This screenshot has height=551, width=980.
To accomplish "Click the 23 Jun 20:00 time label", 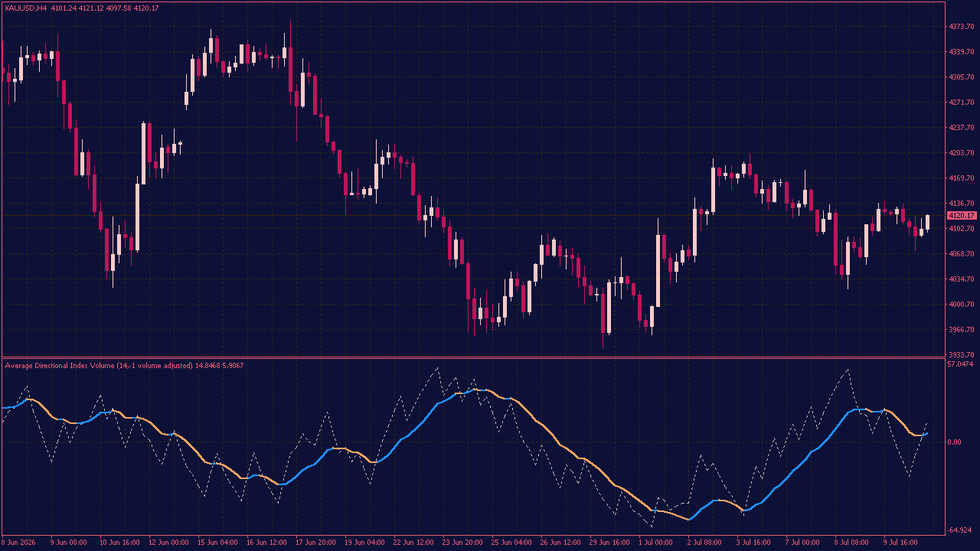I will coord(462,543).
